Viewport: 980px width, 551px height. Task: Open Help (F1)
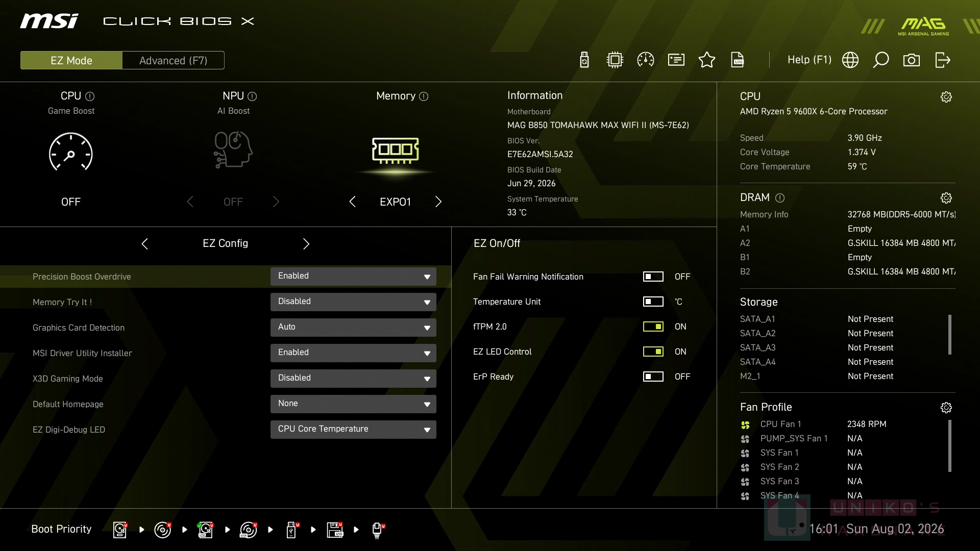pyautogui.click(x=810, y=60)
